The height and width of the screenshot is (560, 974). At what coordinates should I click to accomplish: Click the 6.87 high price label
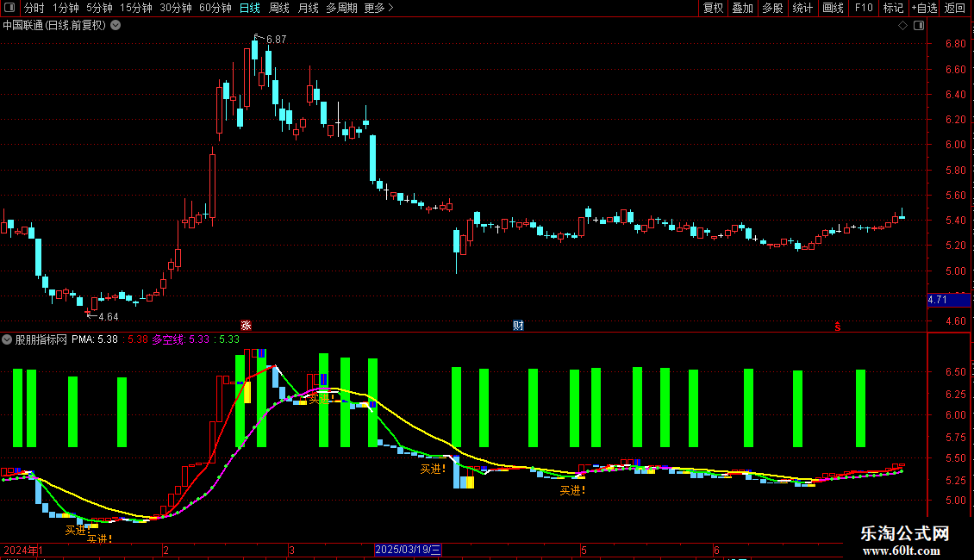(x=277, y=39)
